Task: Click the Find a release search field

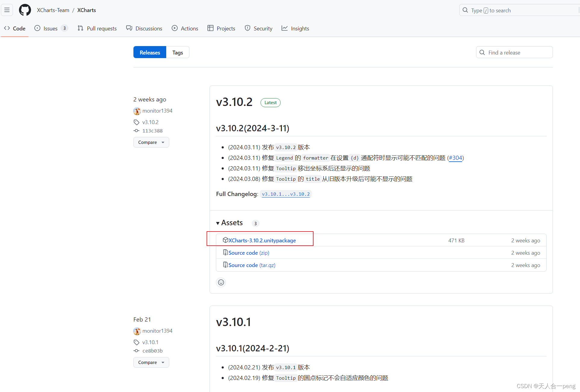Action: (x=514, y=52)
